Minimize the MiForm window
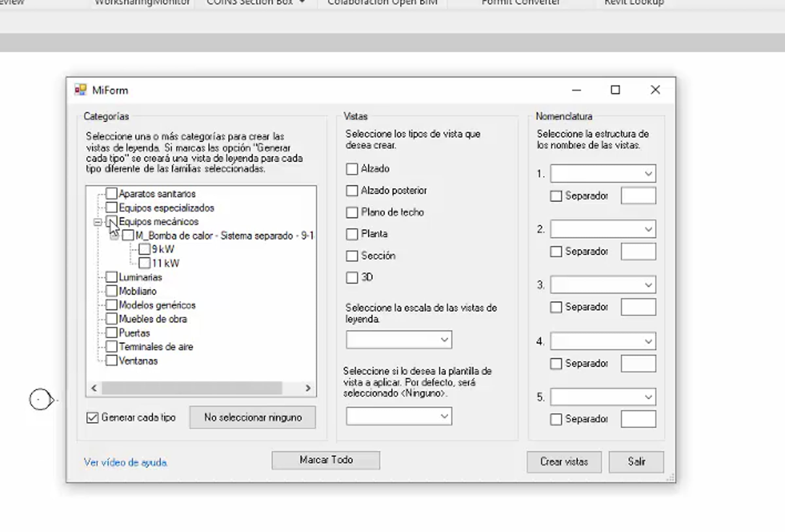The image size is (785, 532). coord(577,90)
